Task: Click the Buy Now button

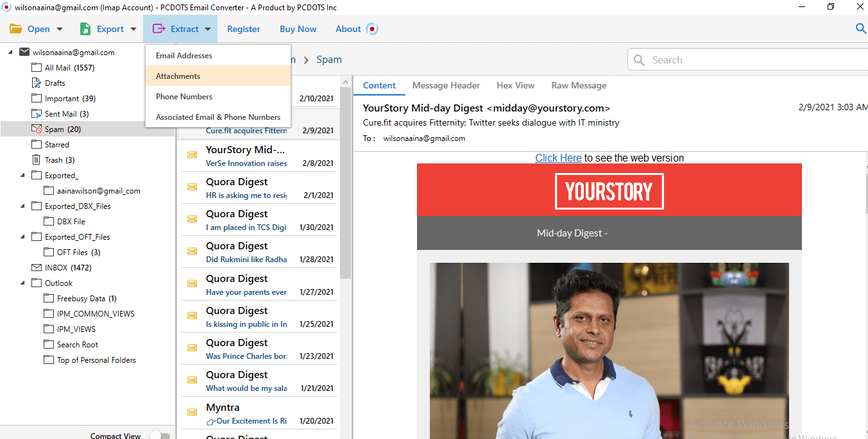Action: tap(298, 29)
